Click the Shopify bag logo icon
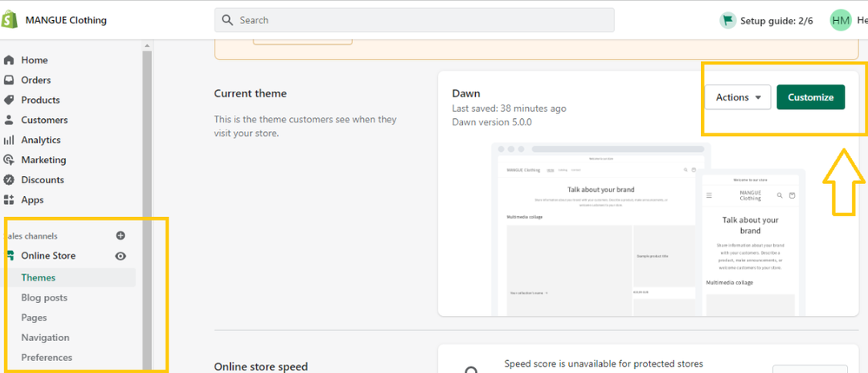 coord(8,20)
